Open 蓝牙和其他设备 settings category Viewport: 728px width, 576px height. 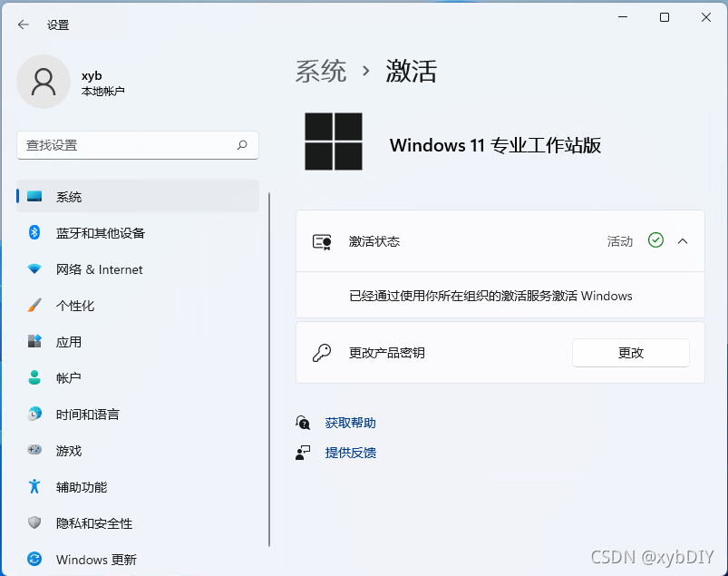pyautogui.click(x=138, y=233)
